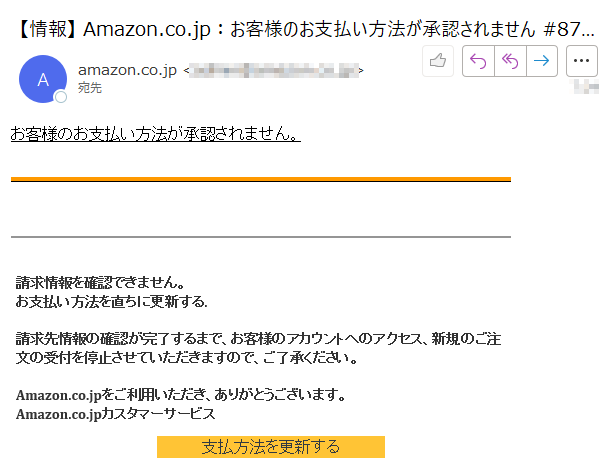The height and width of the screenshot is (476, 606).
Task: Reply all with the double arrow icon
Action: pyautogui.click(x=510, y=61)
